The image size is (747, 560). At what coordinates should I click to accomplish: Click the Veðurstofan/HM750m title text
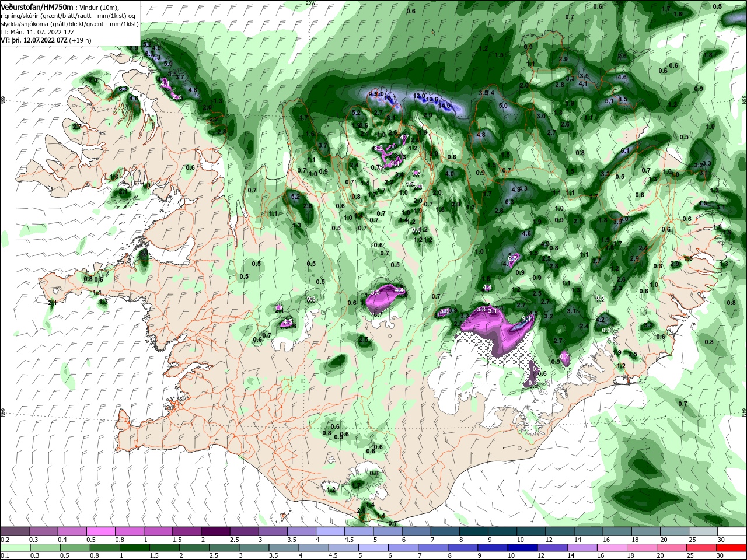tap(37, 6)
